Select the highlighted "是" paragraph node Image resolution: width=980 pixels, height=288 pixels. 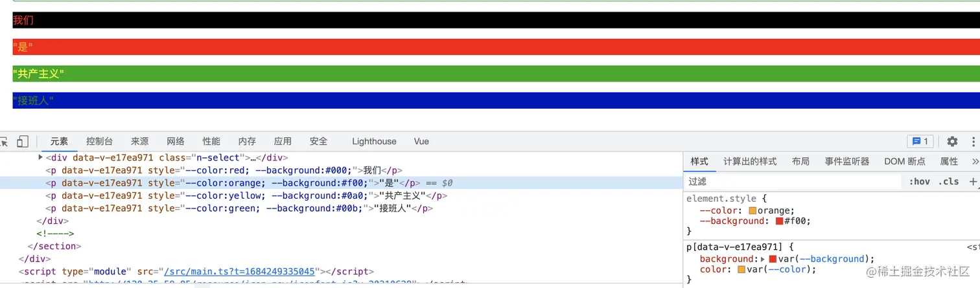[x=341, y=183]
